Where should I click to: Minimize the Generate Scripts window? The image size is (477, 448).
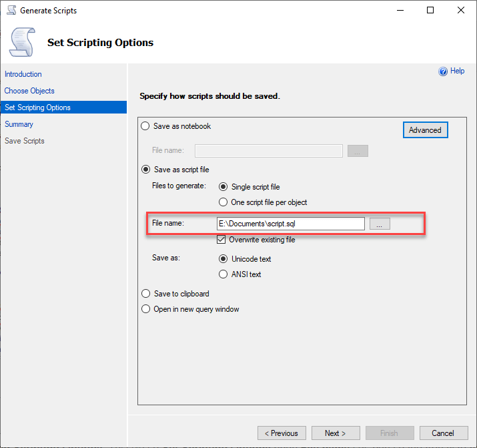point(400,10)
